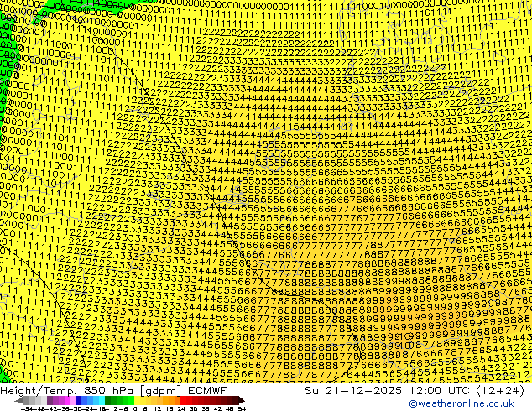Click the "-54" value at the legend's left end
This screenshot has width=532, height=411.
[x=27, y=408]
